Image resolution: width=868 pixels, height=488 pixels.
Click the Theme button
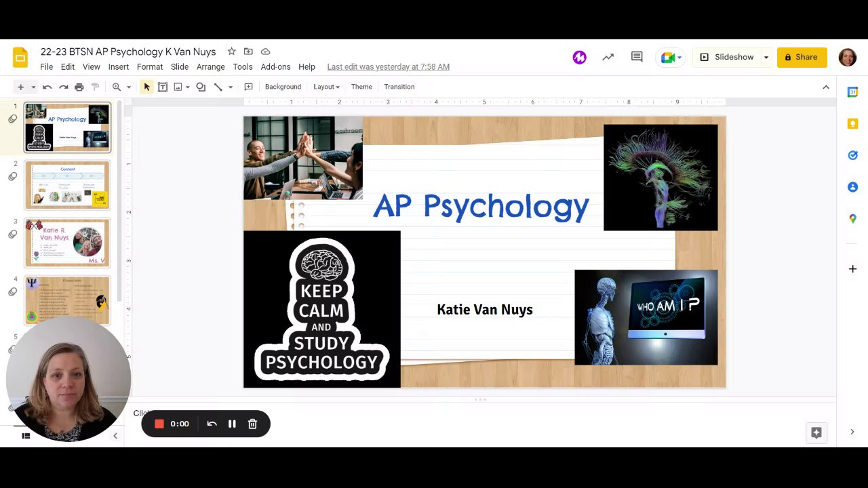point(361,87)
